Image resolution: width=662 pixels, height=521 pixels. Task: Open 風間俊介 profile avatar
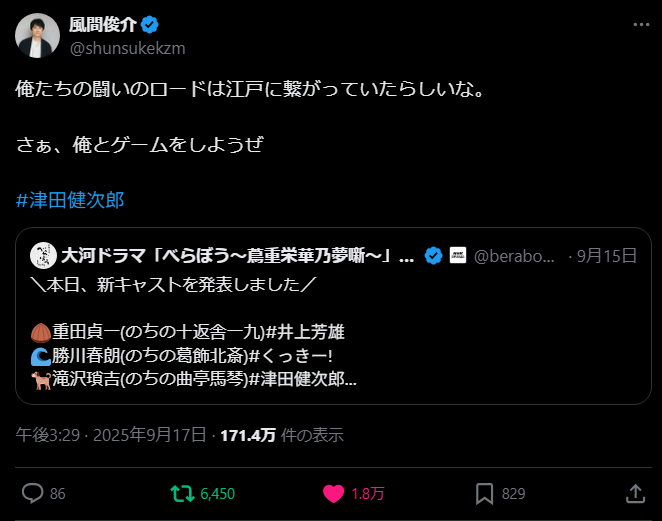[x=38, y=35]
